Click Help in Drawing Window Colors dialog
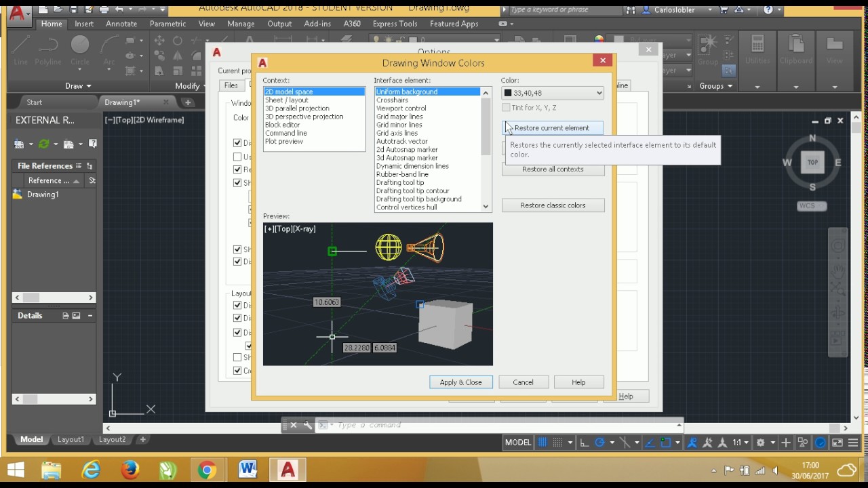 pyautogui.click(x=578, y=382)
